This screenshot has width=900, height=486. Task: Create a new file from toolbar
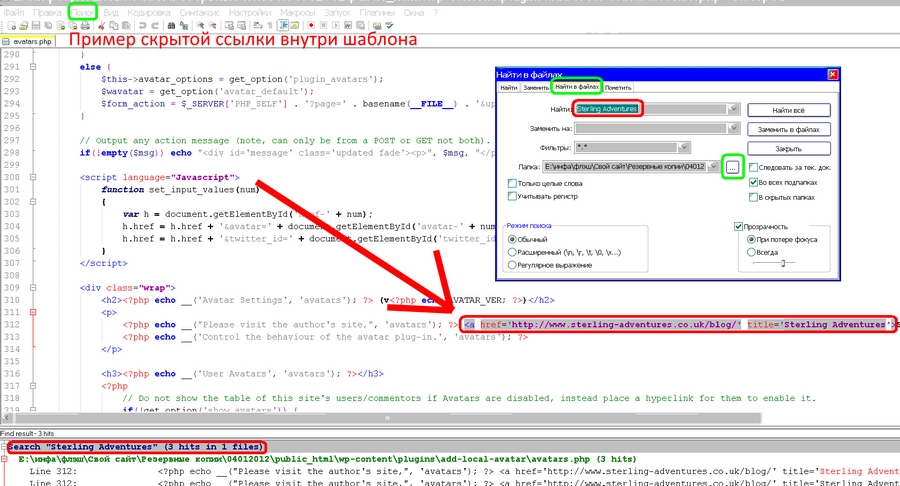click(x=11, y=26)
